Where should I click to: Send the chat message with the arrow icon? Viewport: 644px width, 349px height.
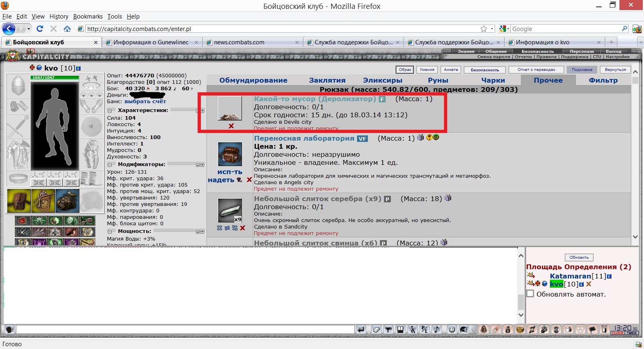coord(361,330)
